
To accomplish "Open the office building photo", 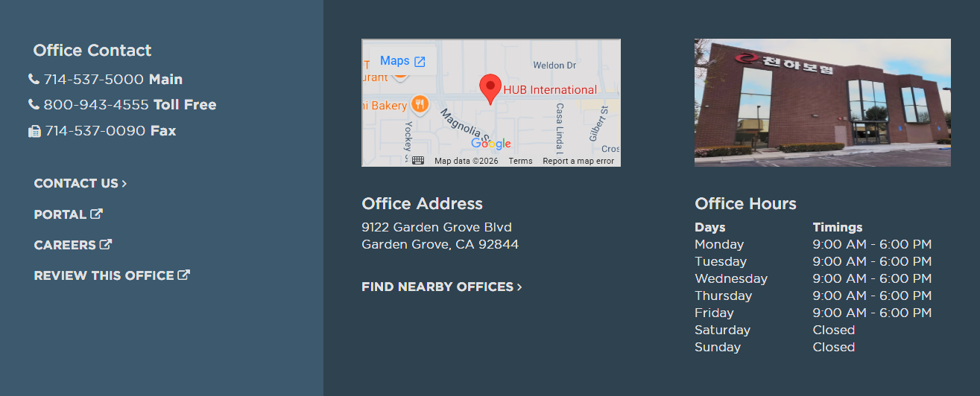I will click(x=822, y=103).
